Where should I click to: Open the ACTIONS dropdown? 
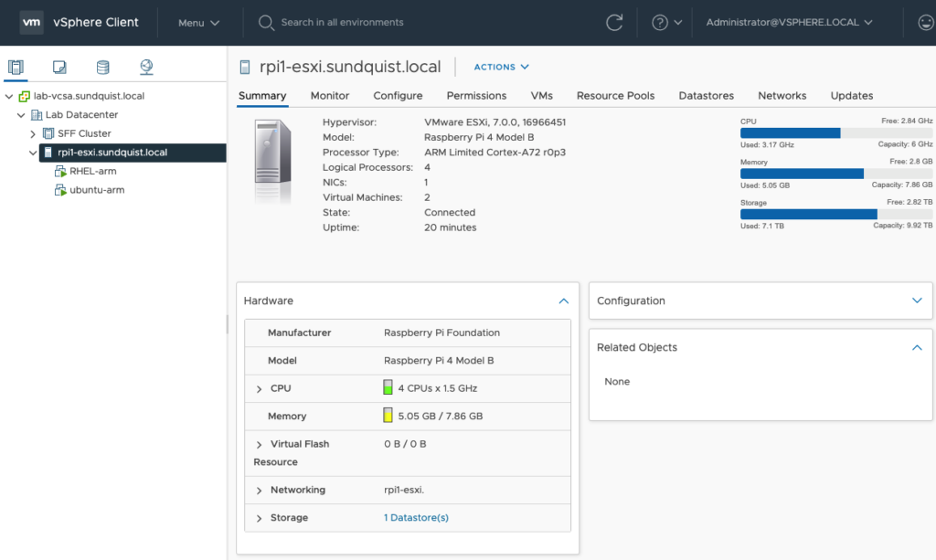click(x=502, y=67)
